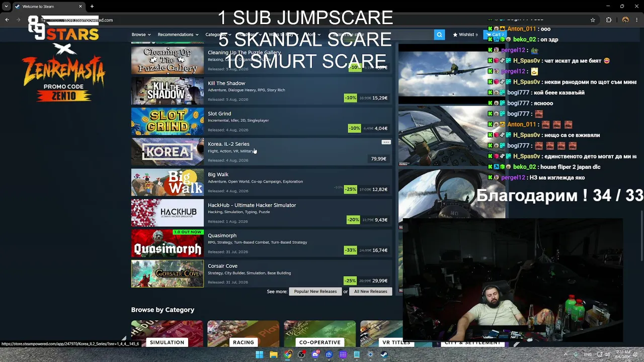Open the Corsair Cove capsule image

pos(168,274)
